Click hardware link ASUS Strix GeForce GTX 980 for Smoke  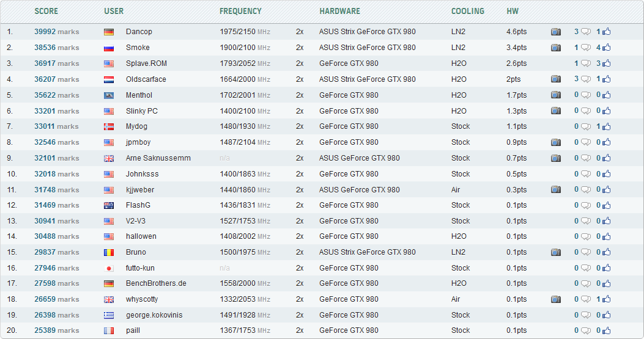[x=367, y=48]
